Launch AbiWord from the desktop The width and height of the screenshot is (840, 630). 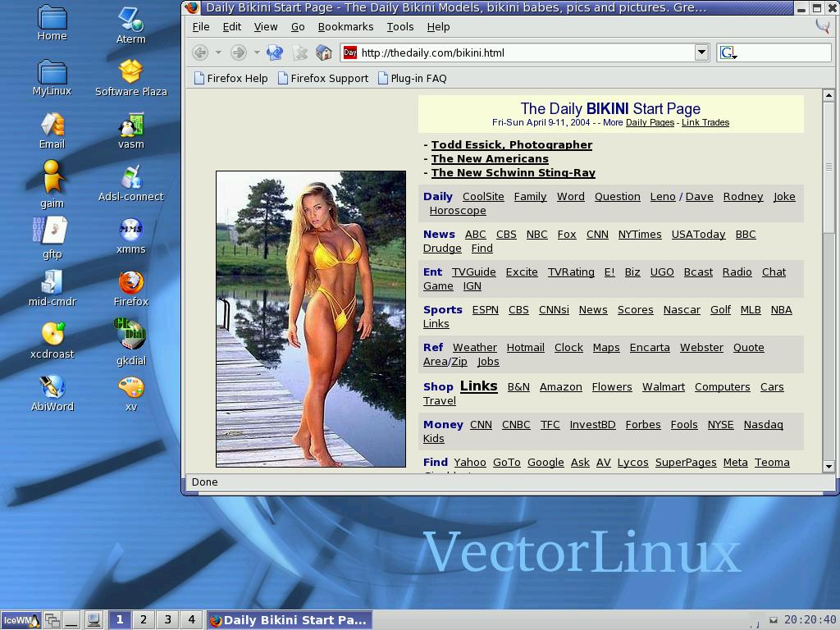pyautogui.click(x=52, y=390)
